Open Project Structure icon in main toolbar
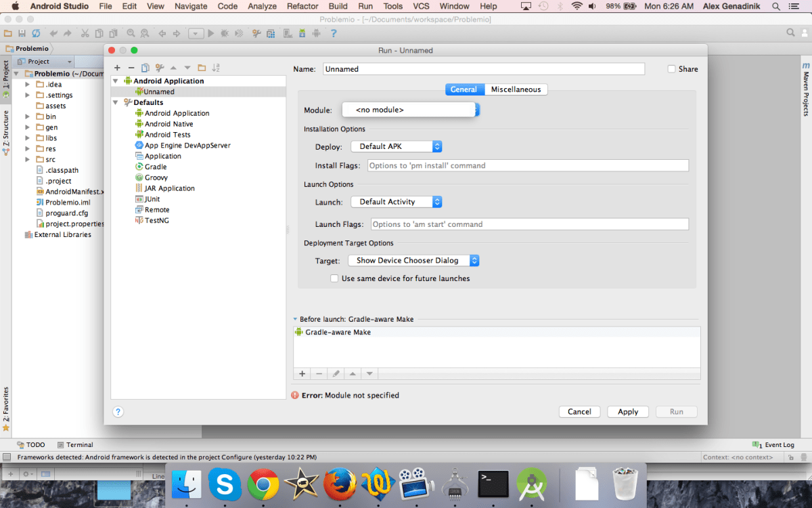This screenshot has width=812, height=508. click(x=271, y=33)
